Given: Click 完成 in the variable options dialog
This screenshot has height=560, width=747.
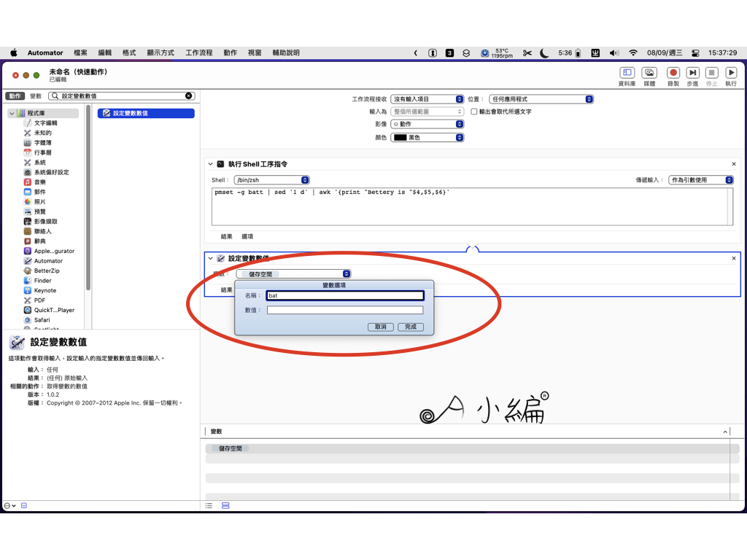Looking at the screenshot, I should pos(411,327).
